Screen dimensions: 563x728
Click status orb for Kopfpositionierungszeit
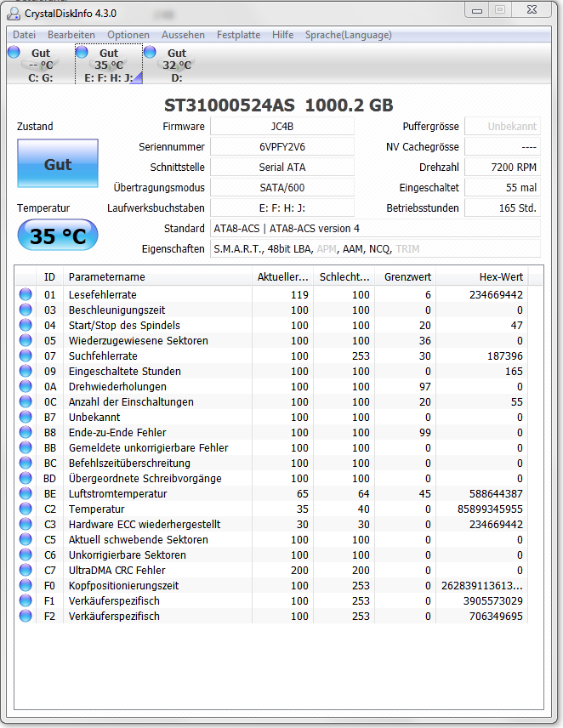pyautogui.click(x=26, y=585)
